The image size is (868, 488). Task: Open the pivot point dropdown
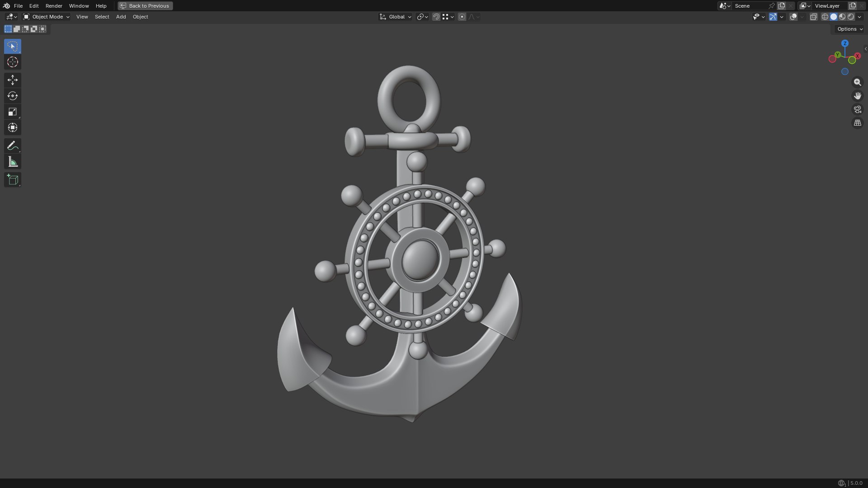click(422, 17)
